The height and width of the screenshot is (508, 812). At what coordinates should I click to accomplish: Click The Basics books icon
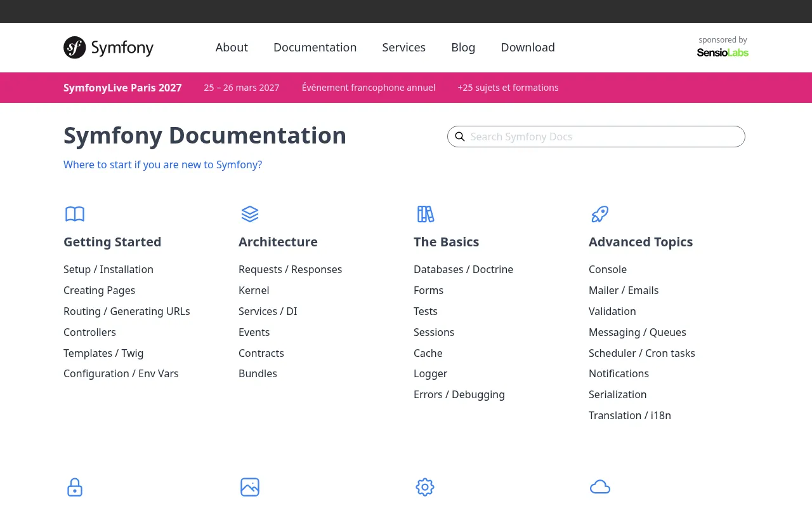coord(425,214)
